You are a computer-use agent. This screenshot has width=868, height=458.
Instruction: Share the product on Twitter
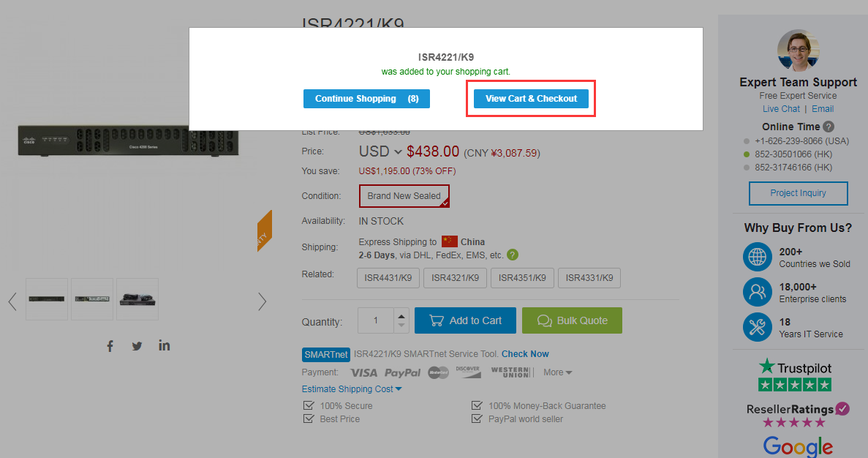pyautogui.click(x=137, y=345)
